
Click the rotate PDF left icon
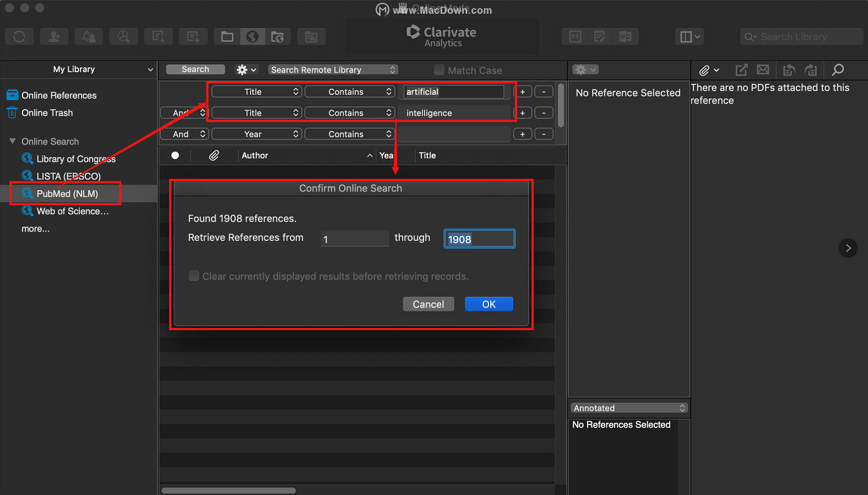coord(789,69)
